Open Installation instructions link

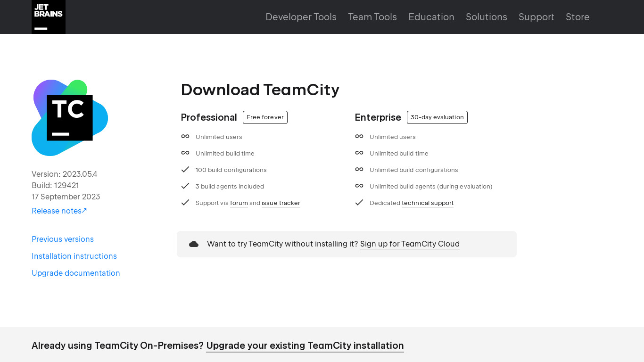click(x=74, y=256)
